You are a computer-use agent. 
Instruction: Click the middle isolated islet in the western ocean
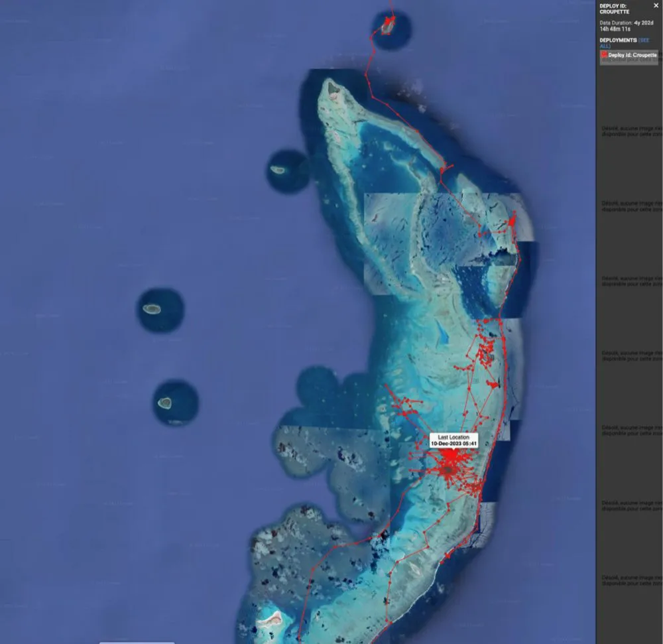click(153, 308)
